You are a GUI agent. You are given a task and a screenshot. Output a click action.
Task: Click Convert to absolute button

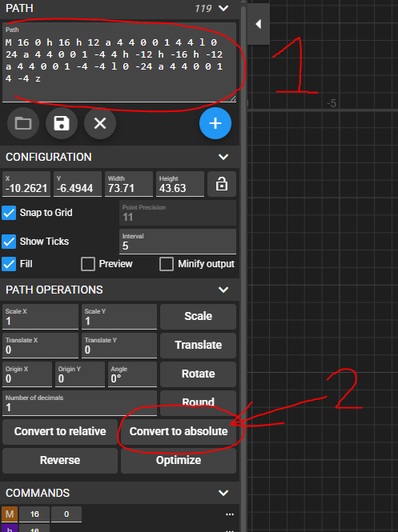(x=179, y=431)
